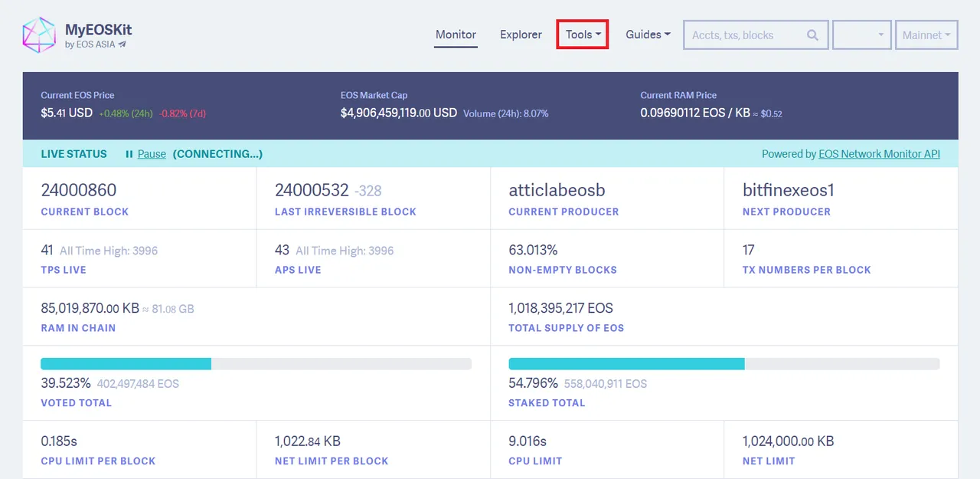Screen dimensions: 980x479
Task: Open the Guides dropdown menu
Action: [648, 34]
